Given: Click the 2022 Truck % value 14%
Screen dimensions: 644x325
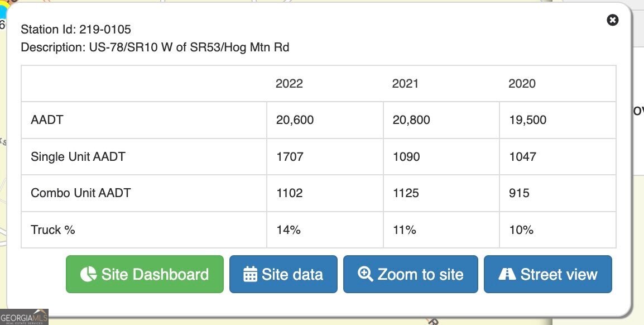Looking at the screenshot, I should [289, 230].
